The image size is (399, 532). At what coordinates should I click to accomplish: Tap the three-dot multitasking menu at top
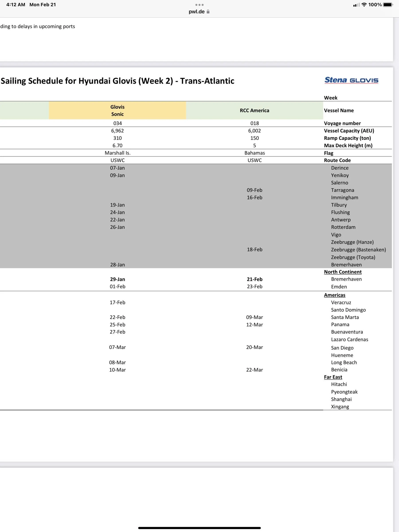tap(199, 5)
